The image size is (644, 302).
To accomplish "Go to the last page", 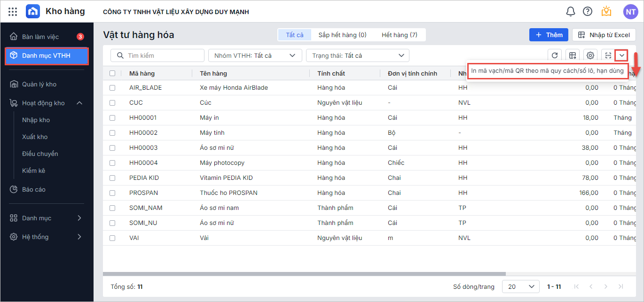I will 620,287.
